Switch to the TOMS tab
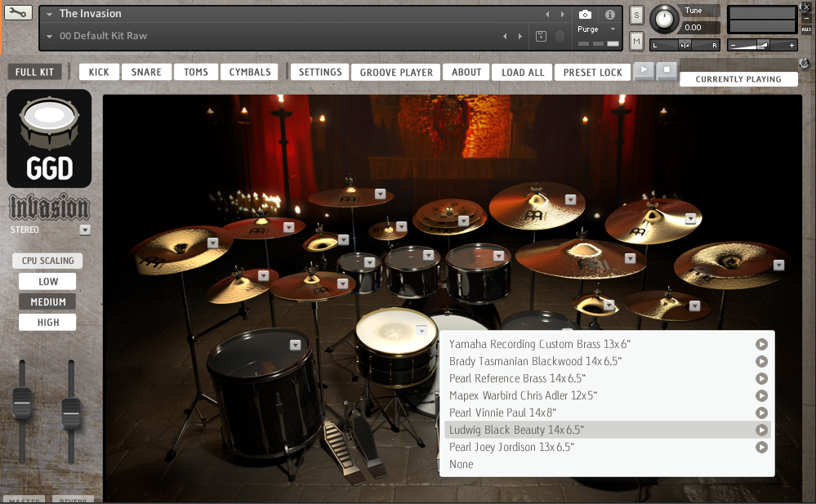This screenshot has width=816, height=504. pos(196,72)
